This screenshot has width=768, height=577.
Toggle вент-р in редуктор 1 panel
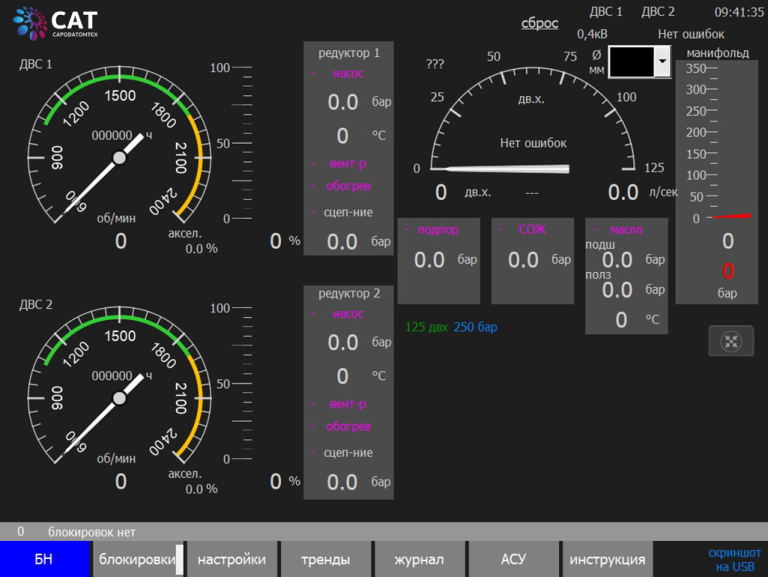click(x=347, y=163)
